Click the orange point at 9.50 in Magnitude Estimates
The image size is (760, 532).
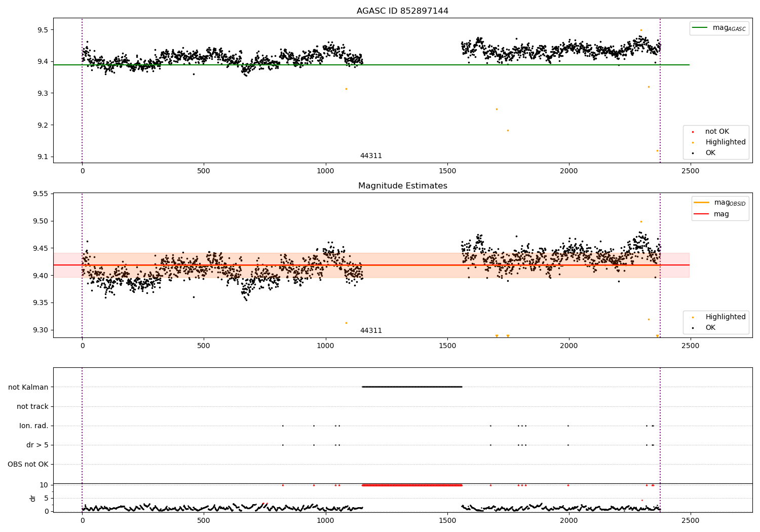click(x=641, y=221)
